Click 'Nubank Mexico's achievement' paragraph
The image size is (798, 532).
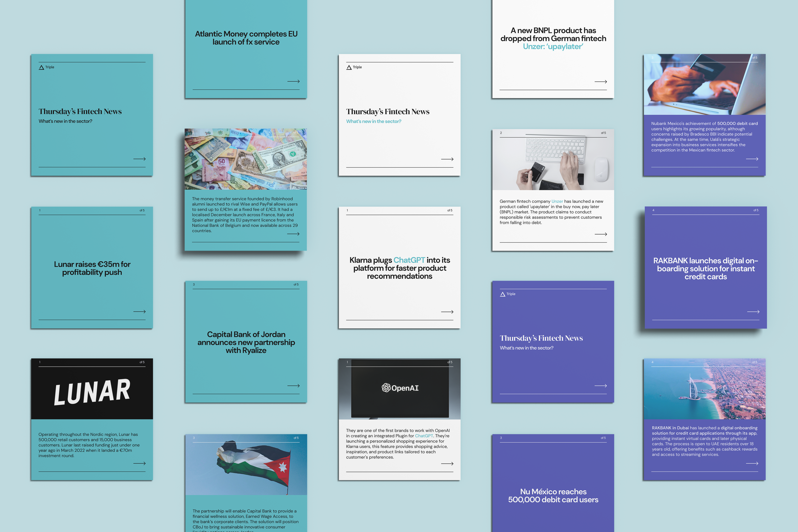(x=704, y=137)
